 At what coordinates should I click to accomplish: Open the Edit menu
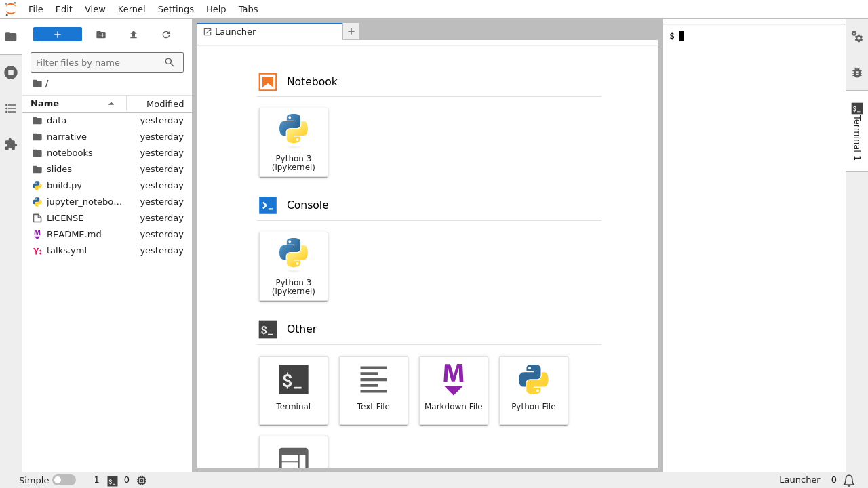64,9
